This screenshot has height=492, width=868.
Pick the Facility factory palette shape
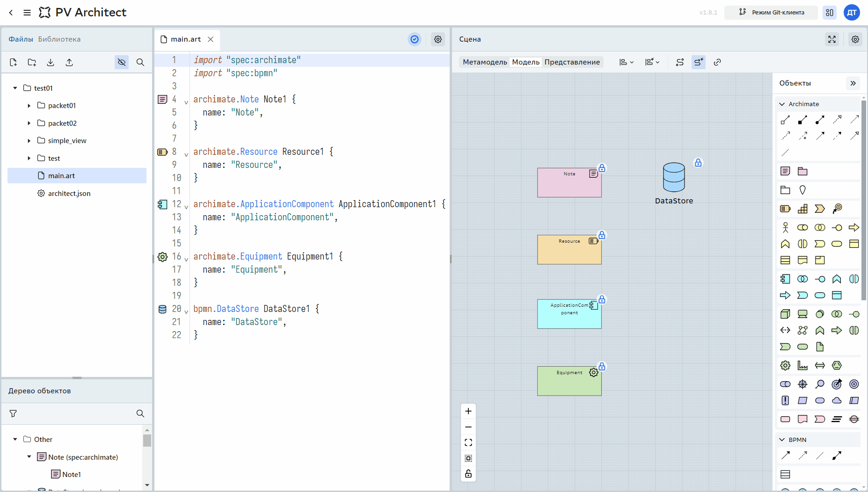[x=802, y=365]
